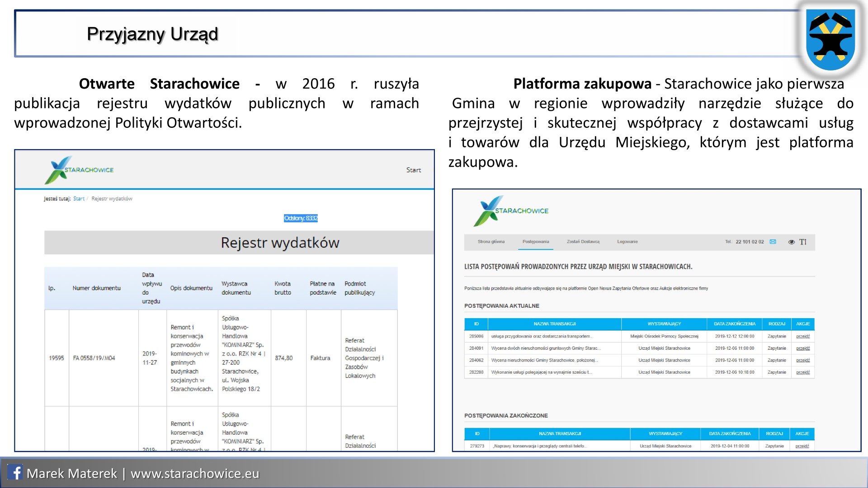Click DATA ZAKOŃCZENIA header in current proceedings table
Viewport: 868px width, 488px height.
click(x=735, y=324)
